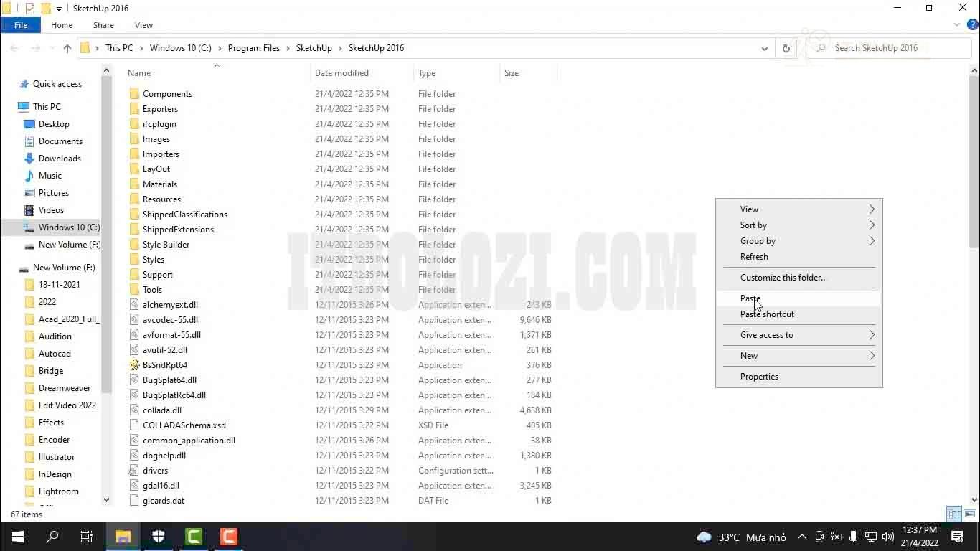This screenshot has width=980, height=551.
Task: Select Properties in the context menu
Action: [759, 377]
